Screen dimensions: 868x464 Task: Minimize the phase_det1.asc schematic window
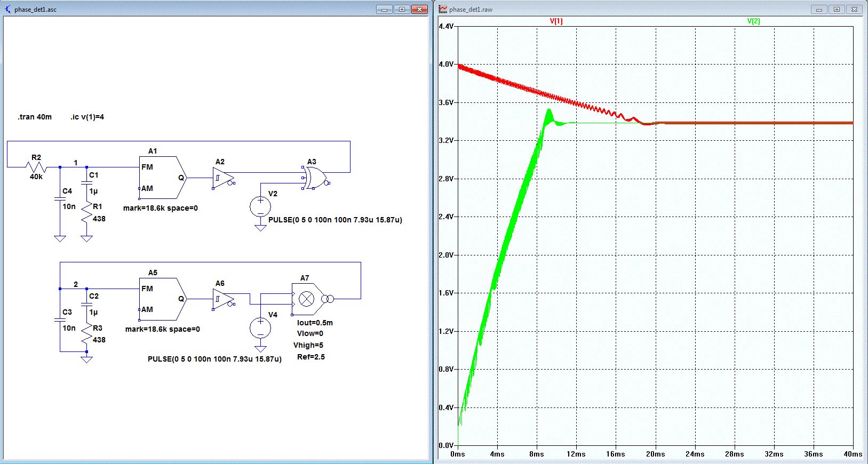384,9
